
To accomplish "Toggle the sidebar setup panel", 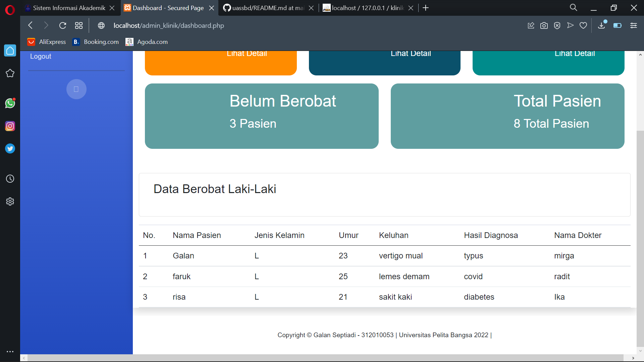I will click(x=634, y=25).
